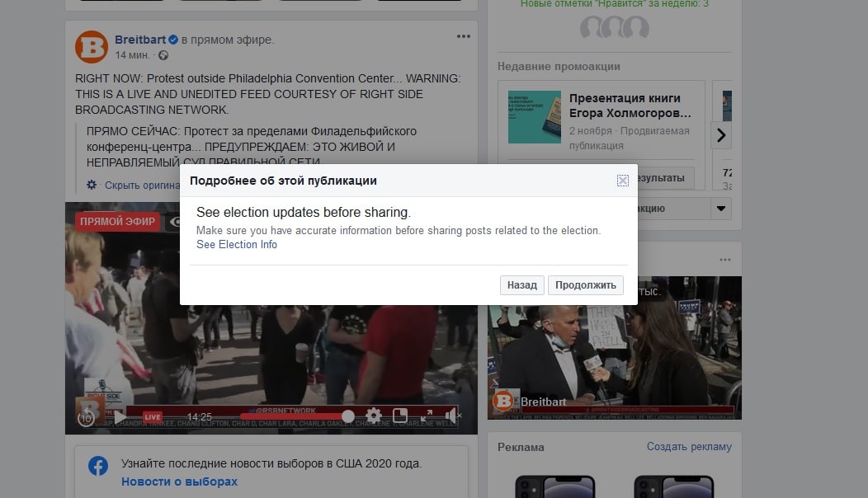Click the Breitbart logo on right video
Image resolution: width=868 pixels, height=498 pixels.
point(503,401)
